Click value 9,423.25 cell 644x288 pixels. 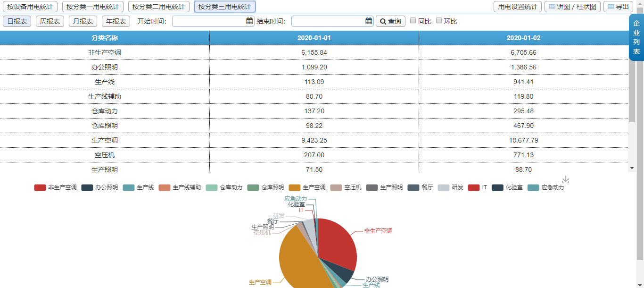point(314,140)
